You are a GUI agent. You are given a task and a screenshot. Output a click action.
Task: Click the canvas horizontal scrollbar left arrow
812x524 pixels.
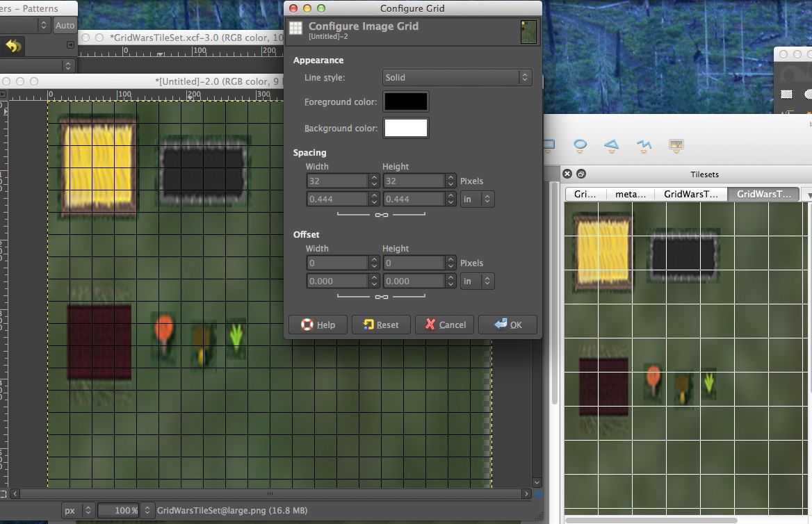(x=15, y=494)
